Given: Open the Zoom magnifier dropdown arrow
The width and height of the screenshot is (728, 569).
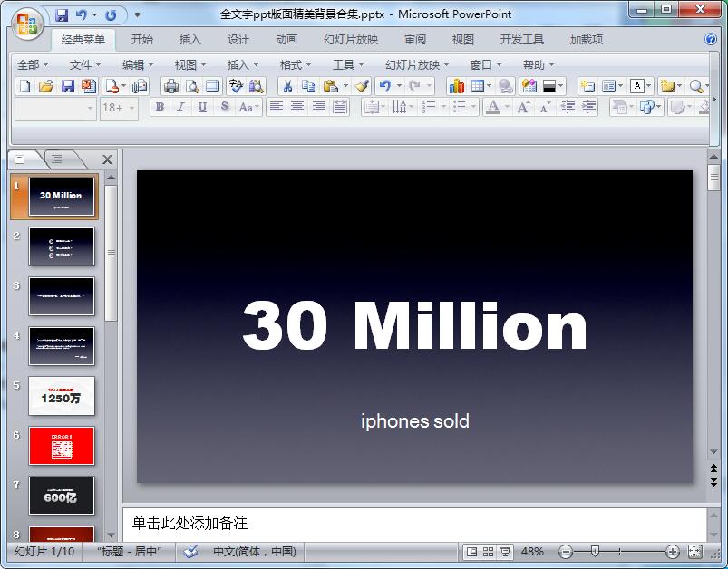Looking at the screenshot, I should pyautogui.click(x=706, y=86).
